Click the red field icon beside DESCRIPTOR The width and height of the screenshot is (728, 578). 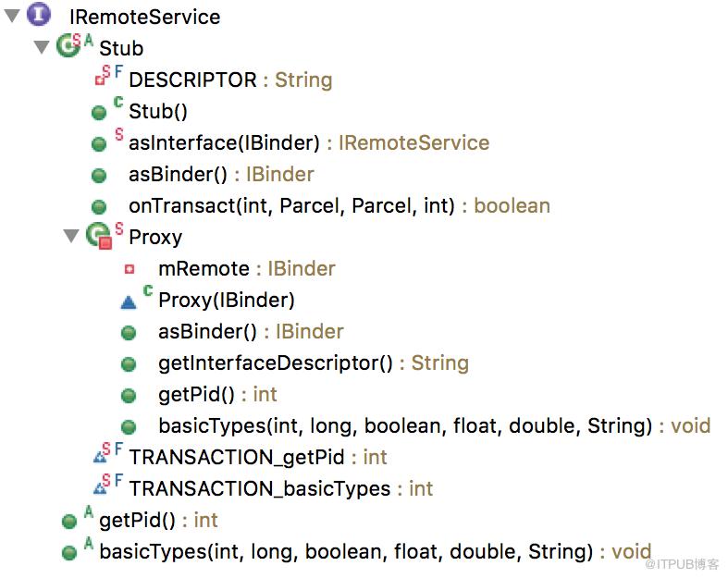pyautogui.click(x=100, y=80)
